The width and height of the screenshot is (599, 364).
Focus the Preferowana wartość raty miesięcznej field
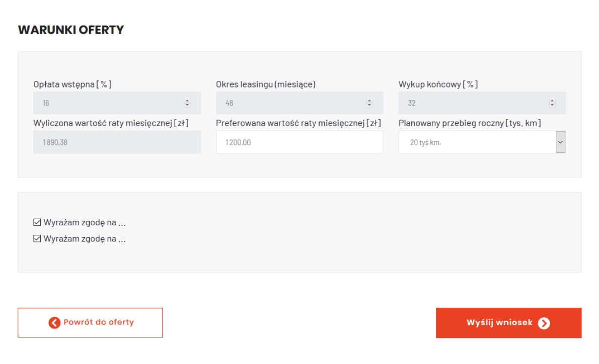point(299,142)
